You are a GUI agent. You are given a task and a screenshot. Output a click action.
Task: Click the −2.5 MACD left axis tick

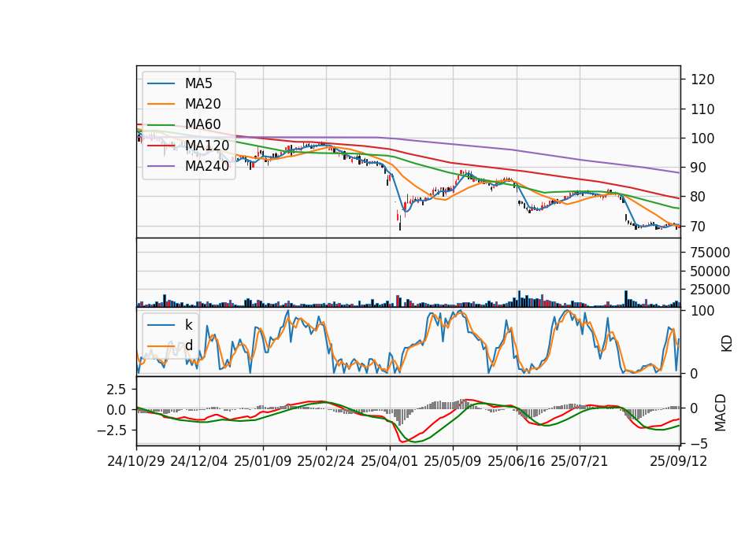(x=112, y=430)
